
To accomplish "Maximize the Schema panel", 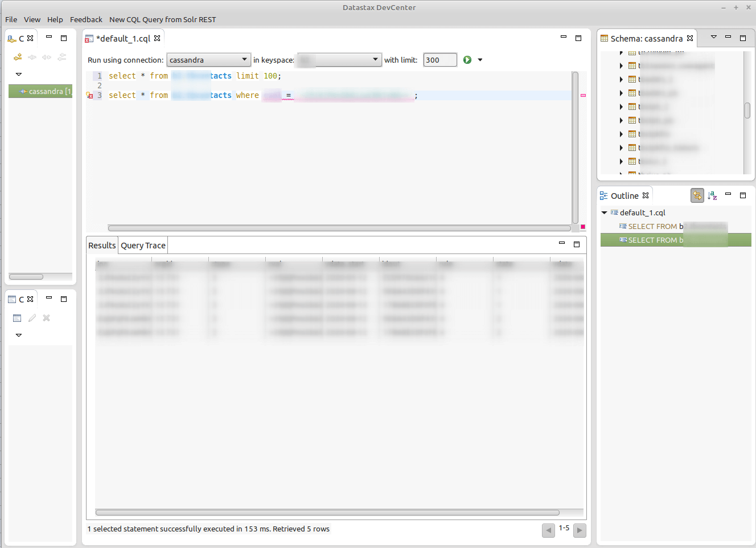I will pos(743,38).
